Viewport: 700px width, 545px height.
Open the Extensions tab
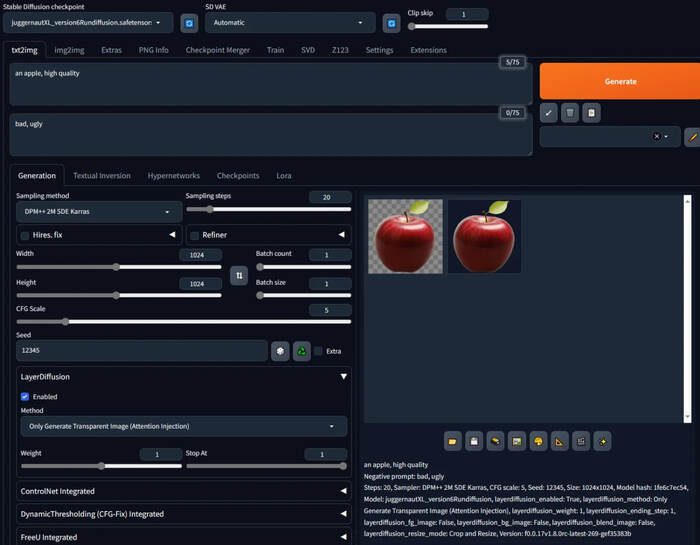tap(429, 50)
